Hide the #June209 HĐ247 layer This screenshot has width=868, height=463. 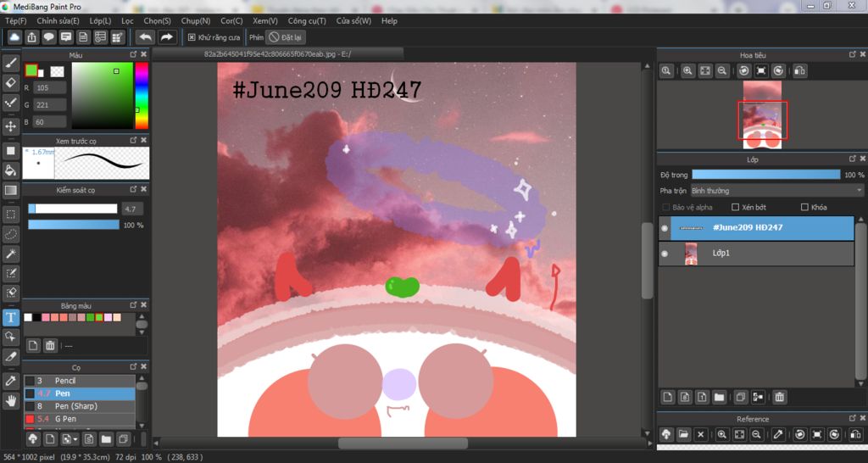coord(665,227)
